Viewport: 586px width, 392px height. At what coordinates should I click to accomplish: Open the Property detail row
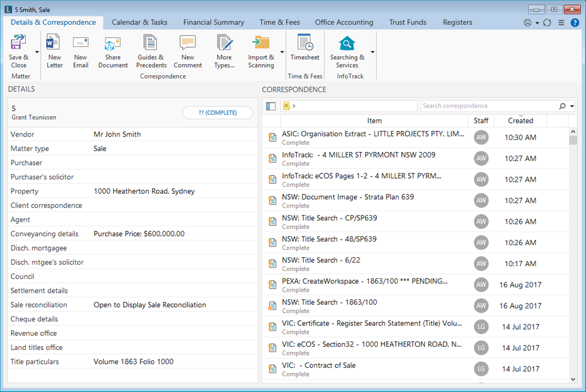[133, 191]
